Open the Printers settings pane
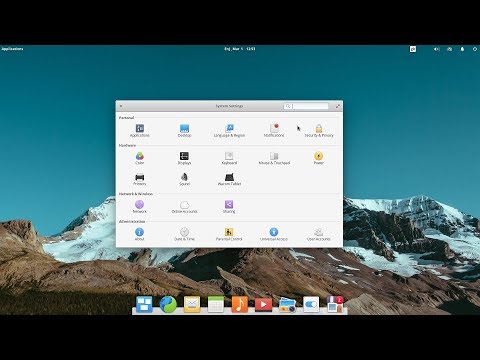 [140, 179]
